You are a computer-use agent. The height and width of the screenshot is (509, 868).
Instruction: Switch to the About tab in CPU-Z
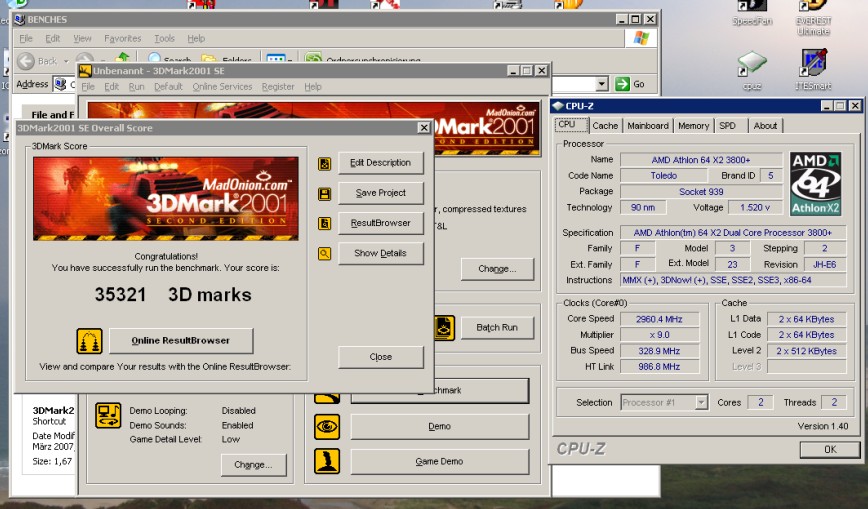(765, 126)
